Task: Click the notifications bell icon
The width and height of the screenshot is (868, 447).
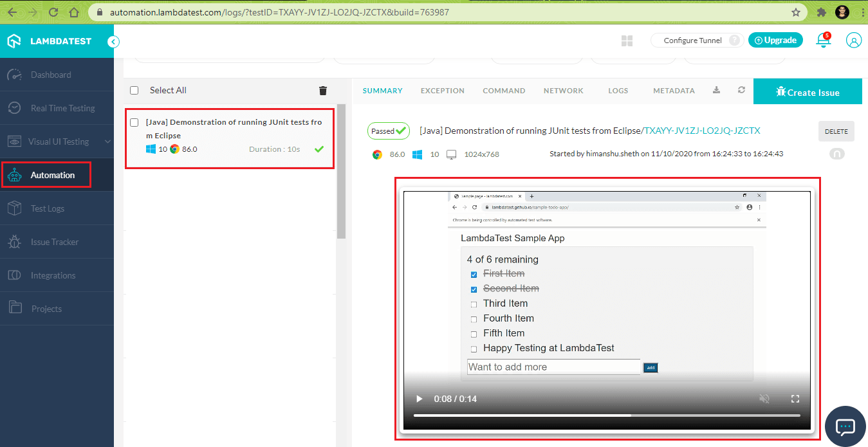Action: [x=822, y=41]
